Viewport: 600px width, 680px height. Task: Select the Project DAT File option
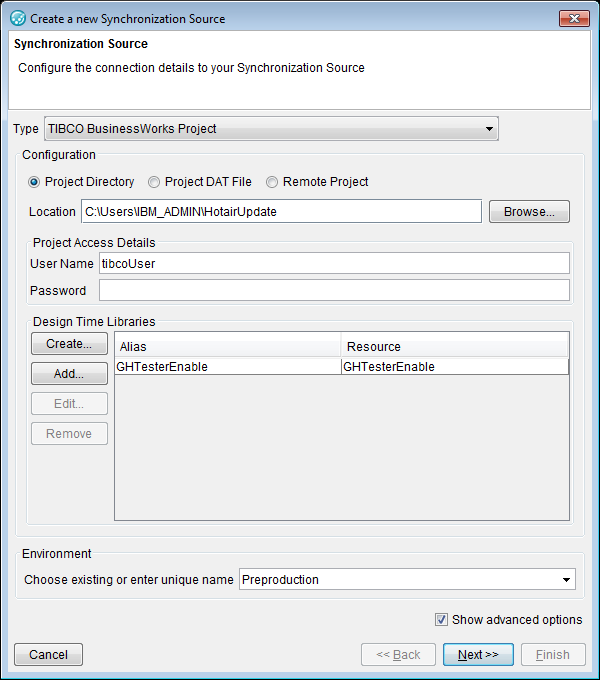pyautogui.click(x=154, y=182)
